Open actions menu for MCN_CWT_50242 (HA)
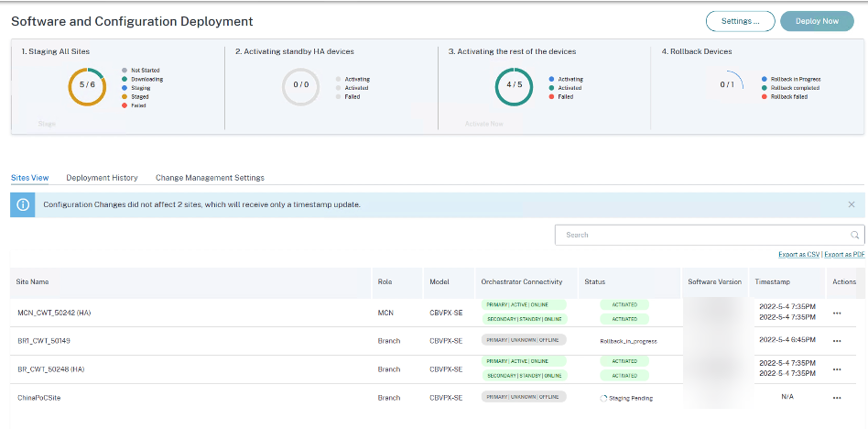The width and height of the screenshot is (868, 429). pos(837,313)
